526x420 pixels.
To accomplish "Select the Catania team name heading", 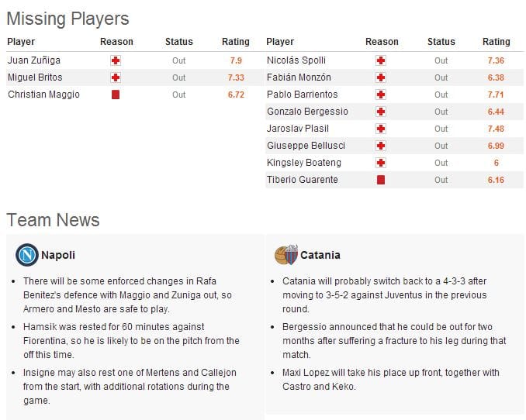I will tap(320, 255).
